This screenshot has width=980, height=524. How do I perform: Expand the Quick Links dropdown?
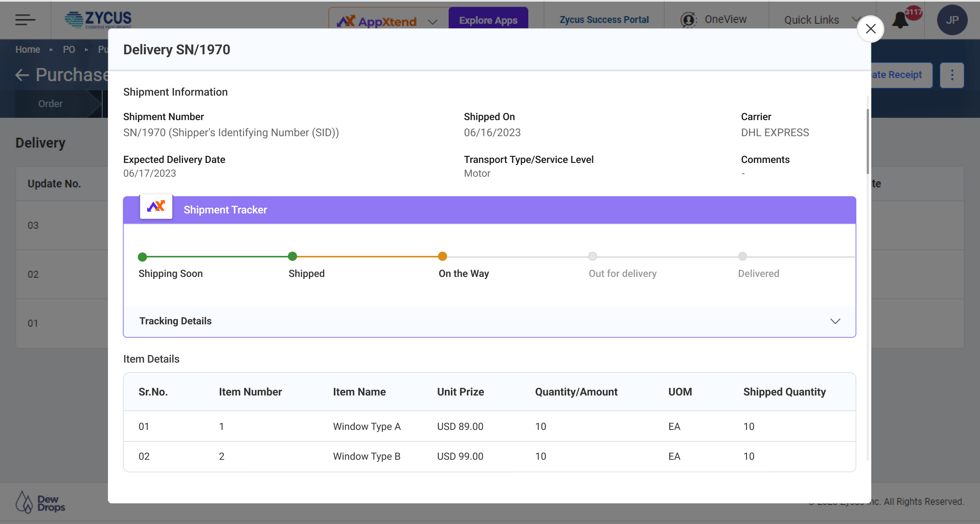pyautogui.click(x=856, y=19)
